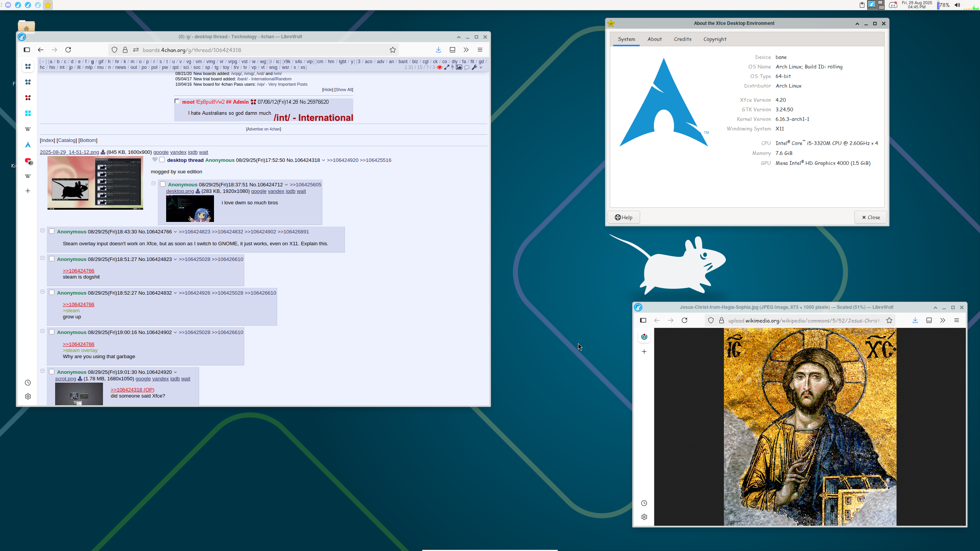The image size is (980, 551).
Task: Open the [Catalog] navigation link
Action: point(67,140)
